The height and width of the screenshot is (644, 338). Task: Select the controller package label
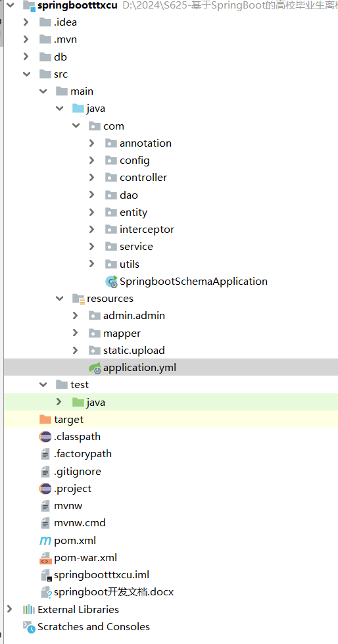point(143,178)
